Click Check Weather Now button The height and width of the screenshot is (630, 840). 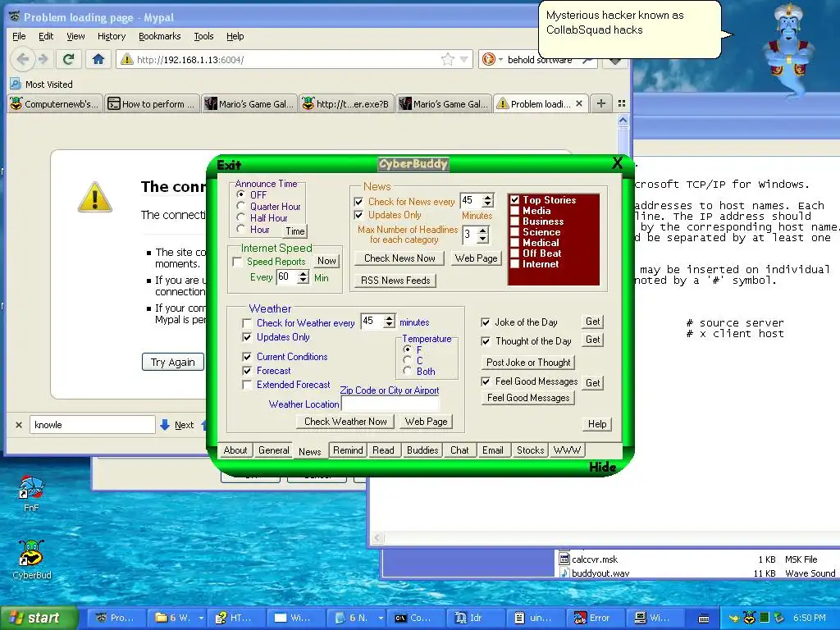point(345,422)
